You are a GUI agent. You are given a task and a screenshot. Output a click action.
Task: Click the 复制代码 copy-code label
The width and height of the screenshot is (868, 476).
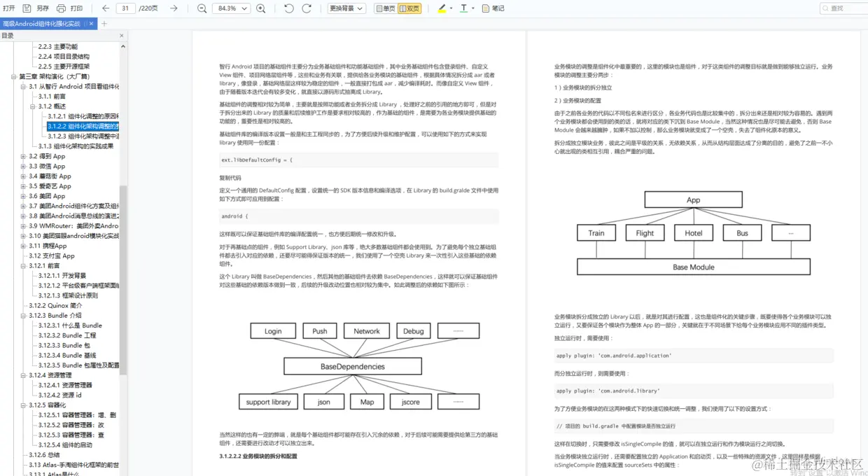tap(230, 178)
